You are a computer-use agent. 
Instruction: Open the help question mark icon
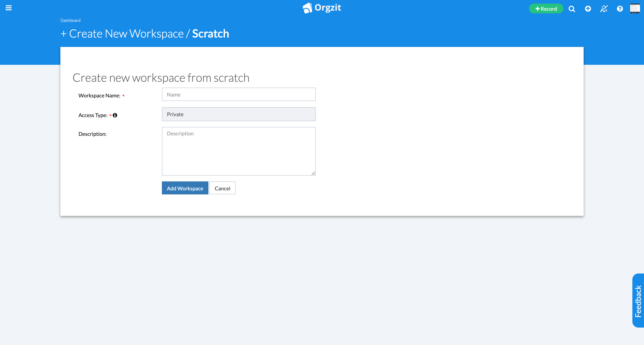tap(620, 9)
